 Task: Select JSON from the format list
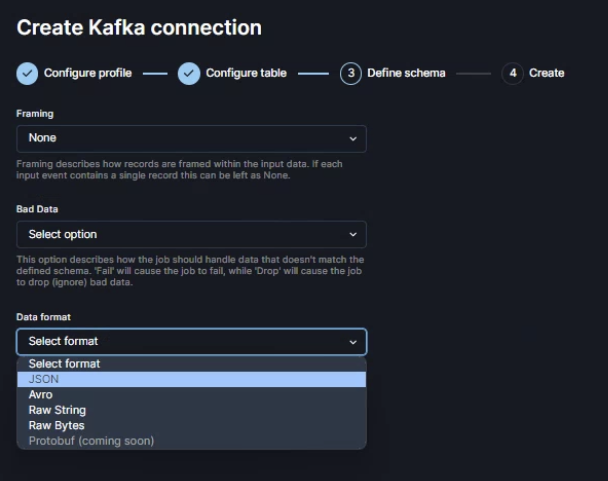[x=44, y=379]
